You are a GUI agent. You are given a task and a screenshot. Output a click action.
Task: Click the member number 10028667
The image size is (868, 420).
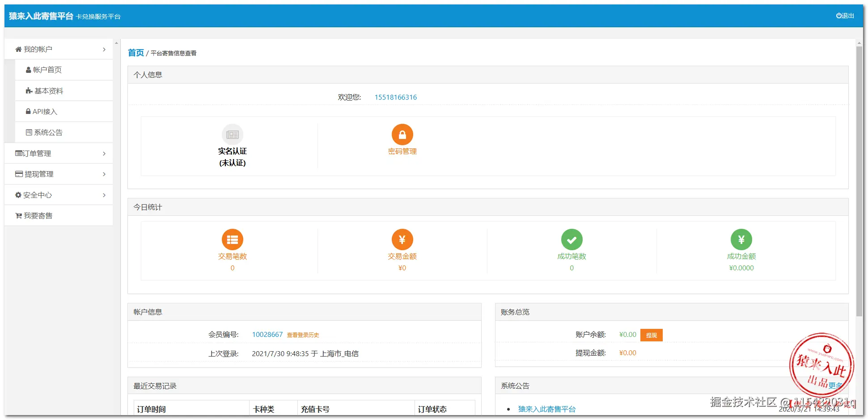click(267, 335)
